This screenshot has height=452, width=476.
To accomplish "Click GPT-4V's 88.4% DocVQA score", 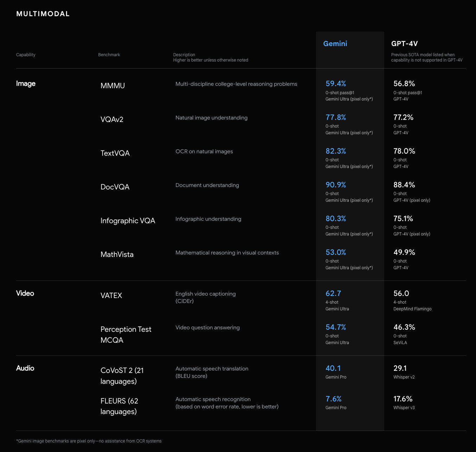I will tap(404, 185).
